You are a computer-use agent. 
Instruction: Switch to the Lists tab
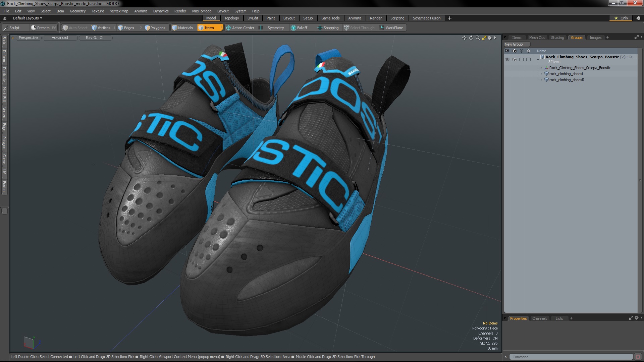pyautogui.click(x=559, y=318)
